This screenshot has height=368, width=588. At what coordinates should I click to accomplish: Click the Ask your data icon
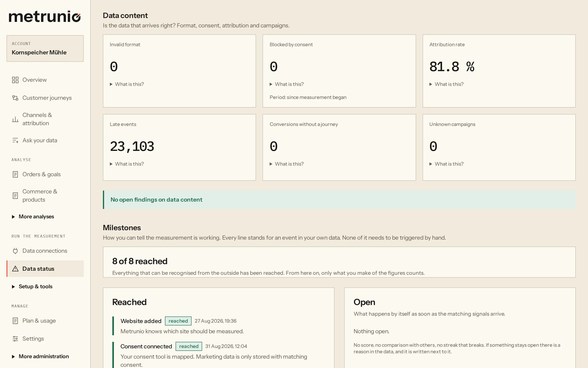click(x=15, y=140)
